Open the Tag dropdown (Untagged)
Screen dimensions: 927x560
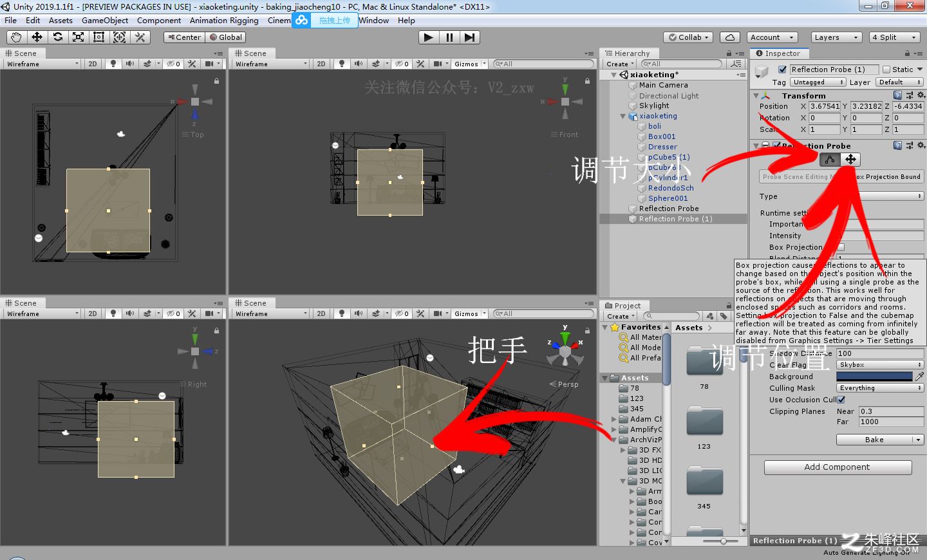click(818, 82)
